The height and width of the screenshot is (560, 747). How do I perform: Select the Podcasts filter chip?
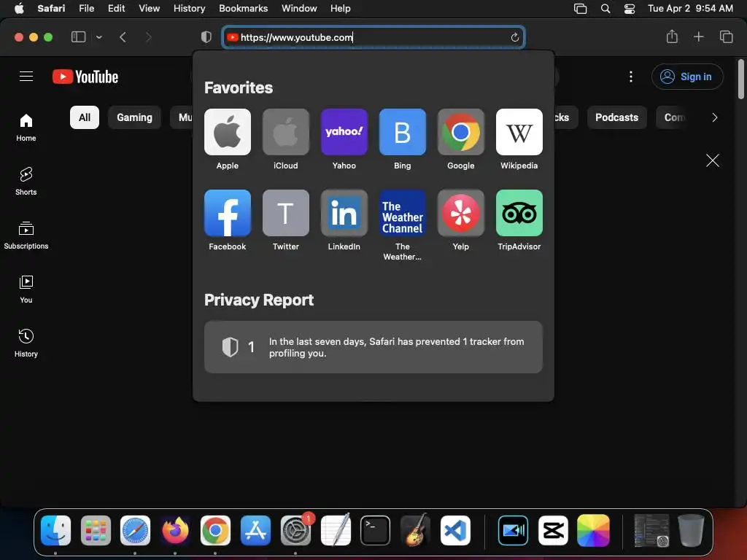pos(616,117)
